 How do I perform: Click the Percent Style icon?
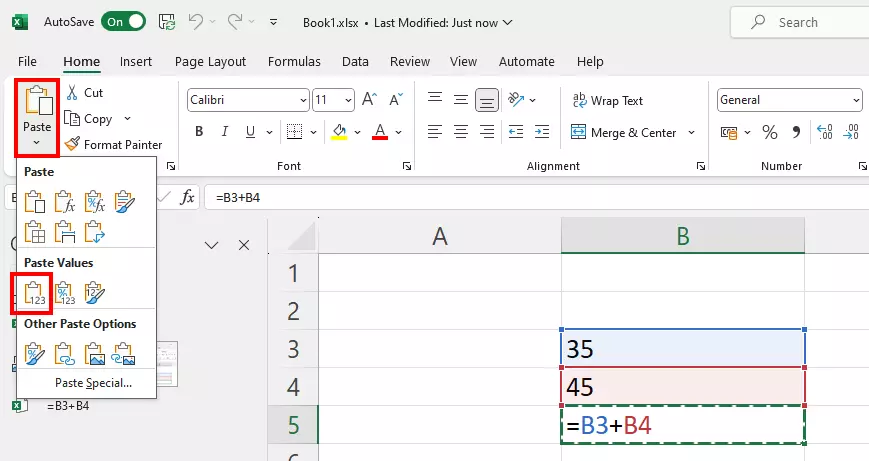769,132
